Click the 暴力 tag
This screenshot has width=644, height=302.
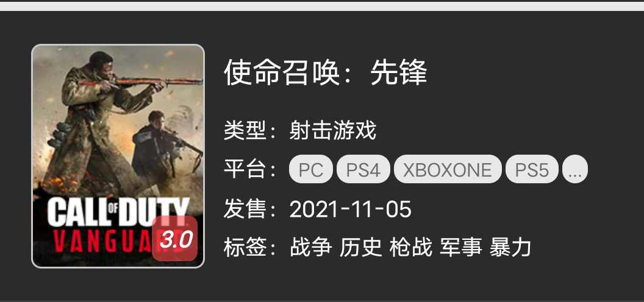[x=510, y=248]
